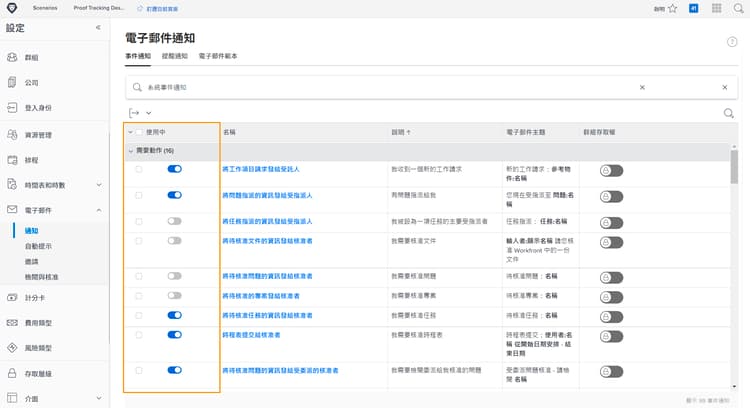Click the list quick-filter search icon
The height and width of the screenshot is (408, 750).
click(x=728, y=113)
